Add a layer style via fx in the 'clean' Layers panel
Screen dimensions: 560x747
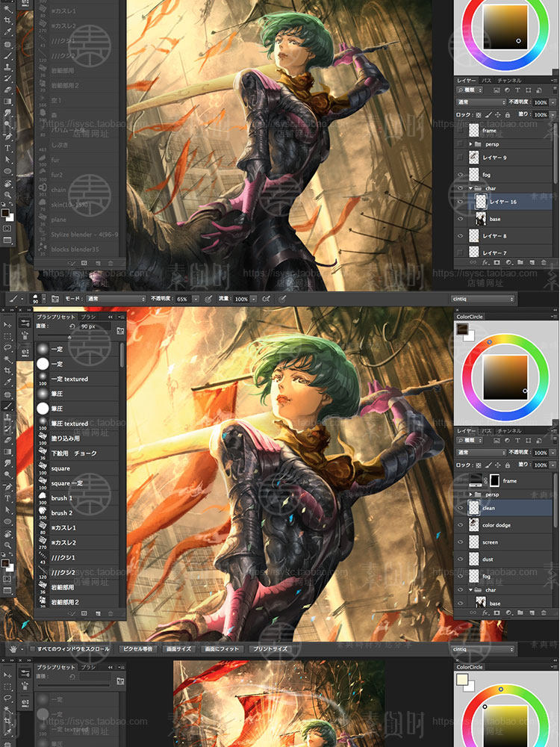(x=485, y=613)
